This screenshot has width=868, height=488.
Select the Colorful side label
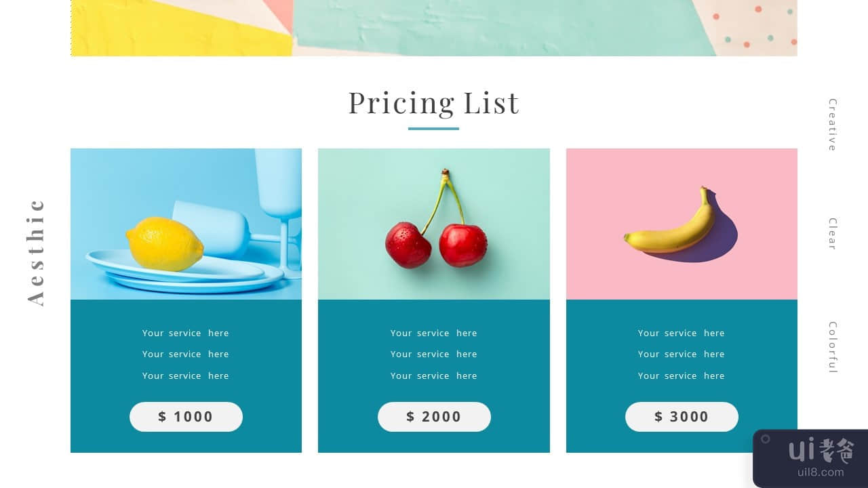click(x=833, y=347)
